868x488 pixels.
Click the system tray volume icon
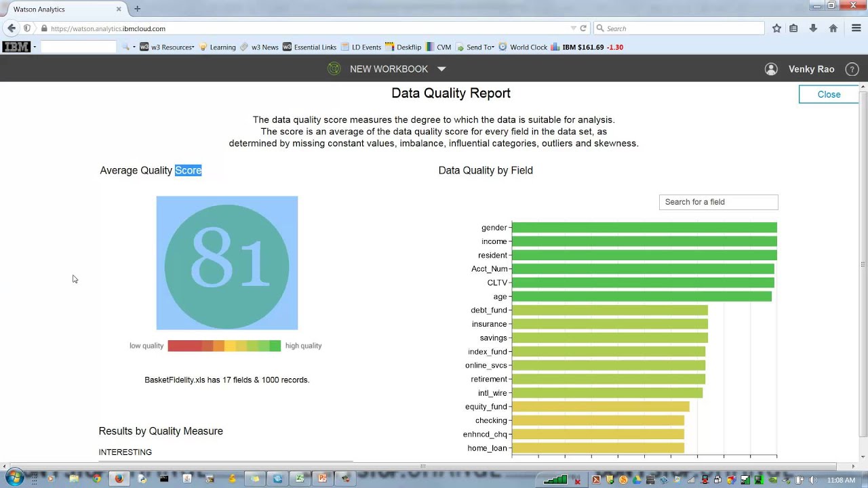813,480
